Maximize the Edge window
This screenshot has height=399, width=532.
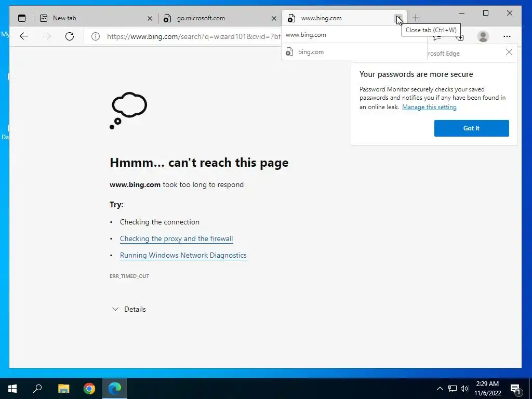486,13
